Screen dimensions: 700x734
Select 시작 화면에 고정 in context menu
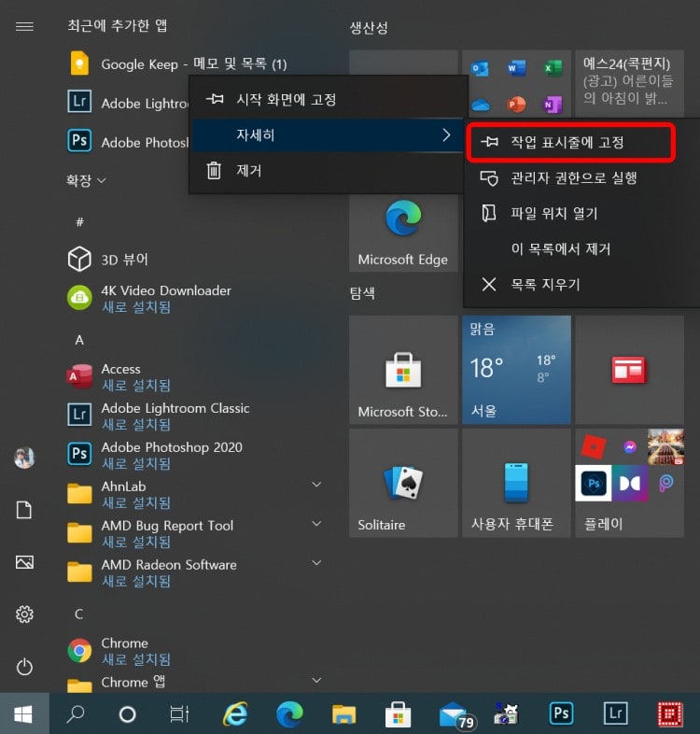click(x=329, y=99)
